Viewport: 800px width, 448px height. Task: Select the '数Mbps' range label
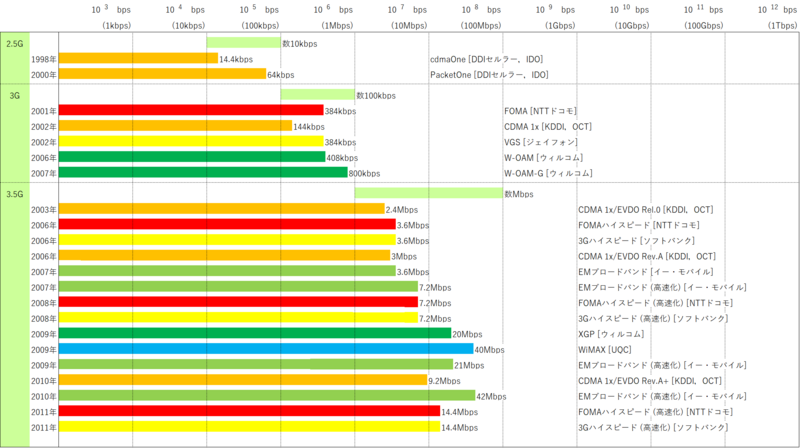coord(519,194)
